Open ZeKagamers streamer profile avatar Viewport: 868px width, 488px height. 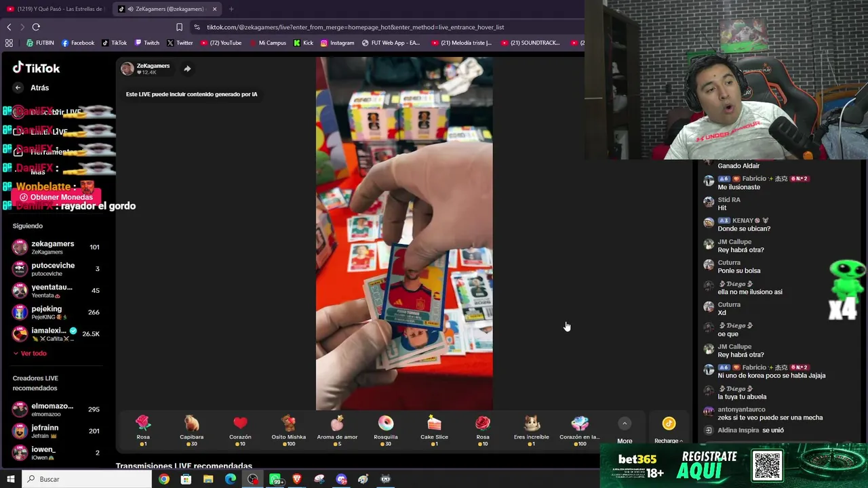click(x=127, y=68)
